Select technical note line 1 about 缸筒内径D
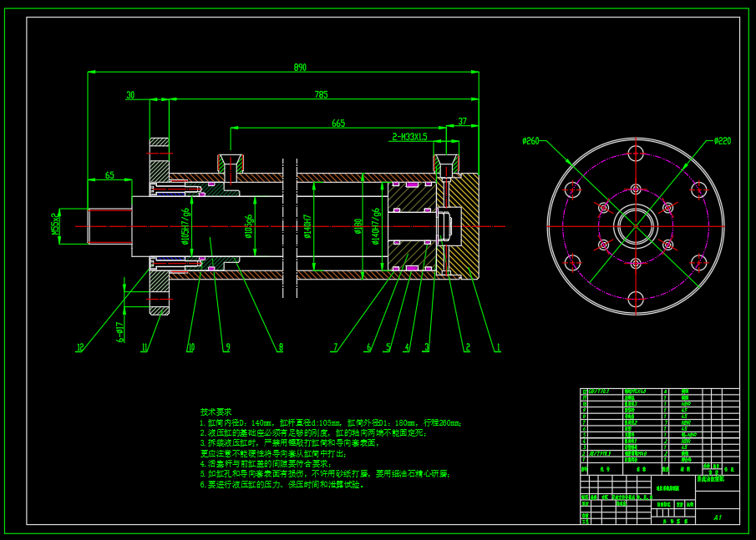This screenshot has height=540, width=756. coord(331,423)
